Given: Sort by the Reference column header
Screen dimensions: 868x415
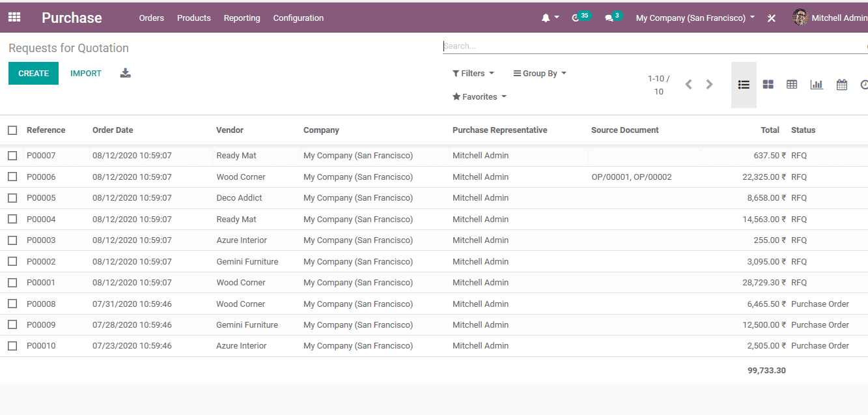Looking at the screenshot, I should pos(46,130).
